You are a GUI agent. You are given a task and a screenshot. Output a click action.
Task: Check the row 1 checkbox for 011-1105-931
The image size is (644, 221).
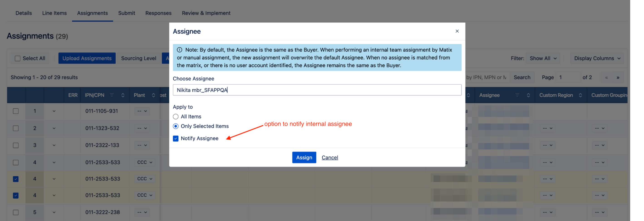pos(16,111)
